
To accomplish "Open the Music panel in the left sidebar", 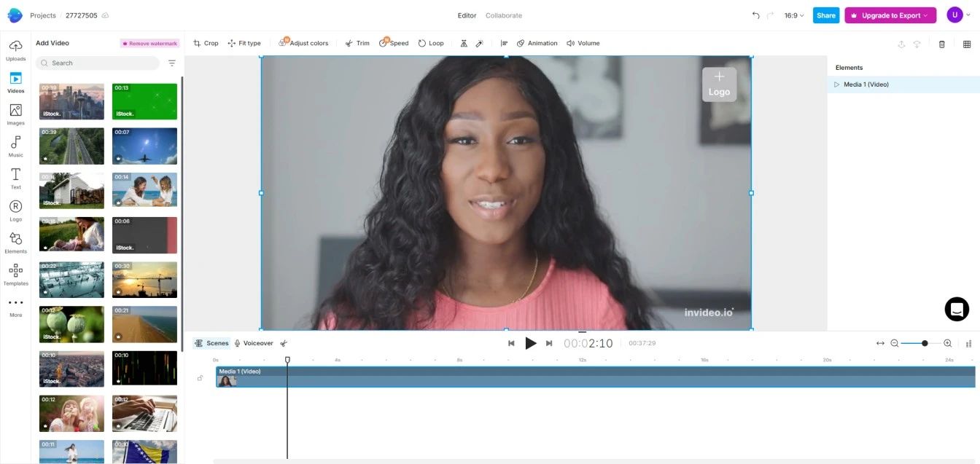I will click(15, 148).
